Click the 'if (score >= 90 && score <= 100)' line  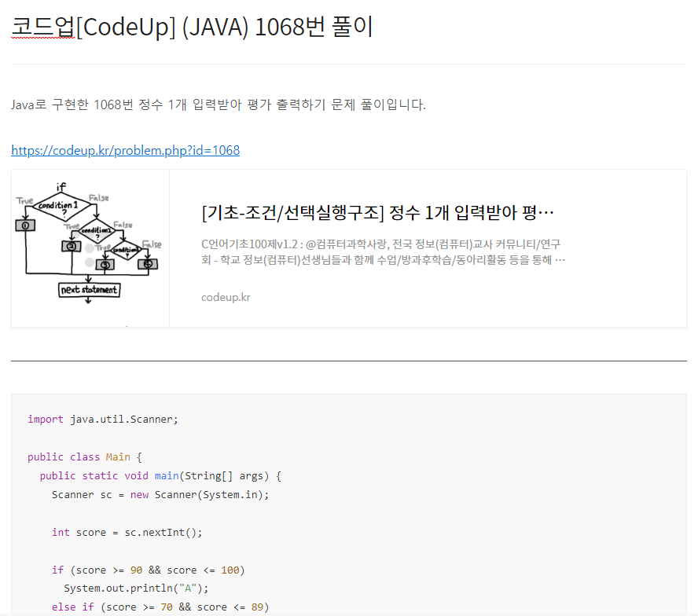point(149,570)
